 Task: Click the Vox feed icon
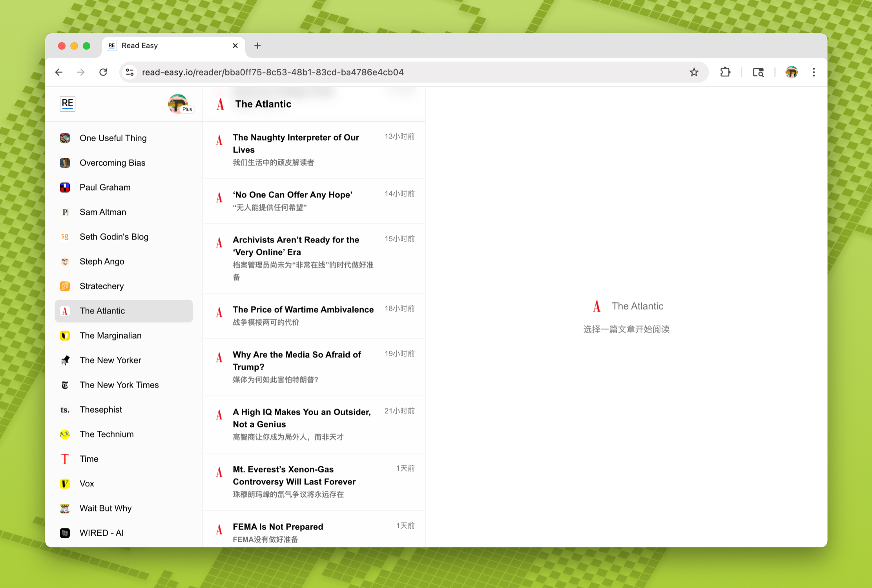pyautogui.click(x=65, y=484)
